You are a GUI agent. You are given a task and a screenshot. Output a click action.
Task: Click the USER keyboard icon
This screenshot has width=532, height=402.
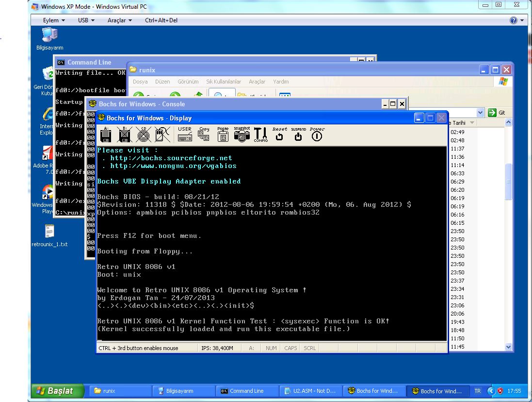click(185, 134)
